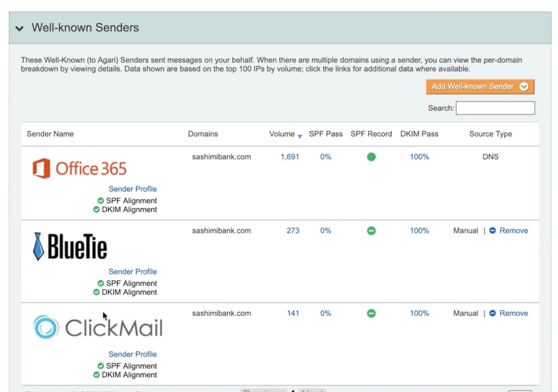Click the BlueTie blue Remove circle icon
This screenshot has height=392, width=558.
(492, 231)
